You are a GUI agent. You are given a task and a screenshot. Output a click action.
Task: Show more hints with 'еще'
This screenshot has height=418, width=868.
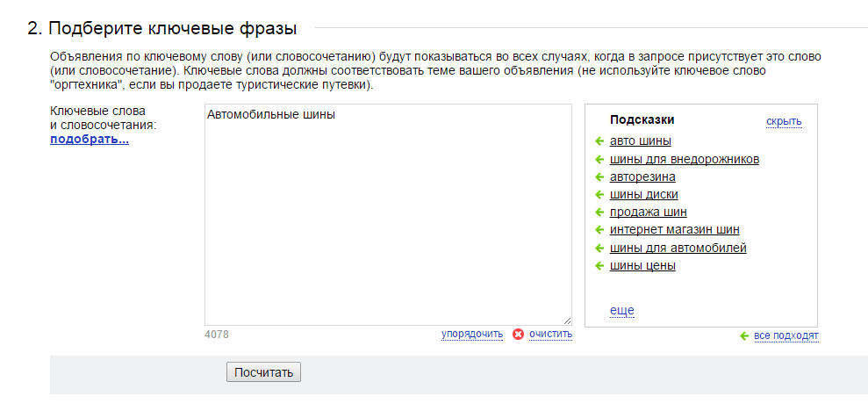click(621, 311)
